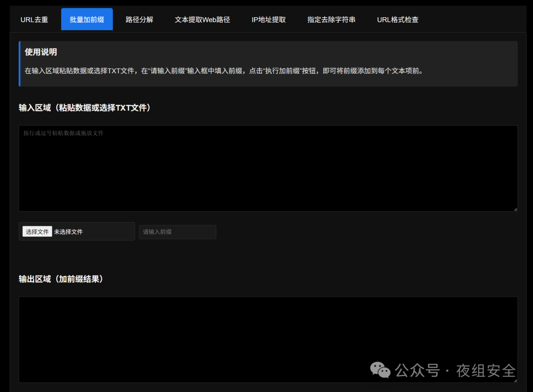Switch to the 文本提取Web路径 tab
This screenshot has width=533, height=392.
point(202,19)
